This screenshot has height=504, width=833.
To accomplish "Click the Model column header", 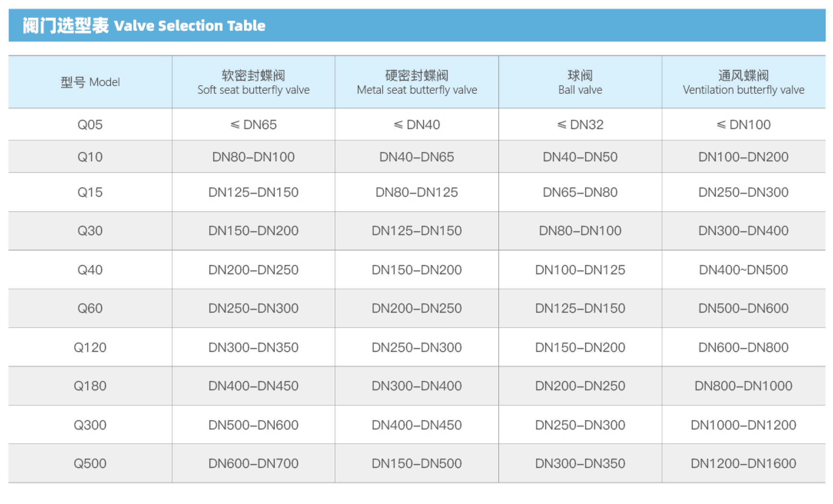I will tap(90, 82).
